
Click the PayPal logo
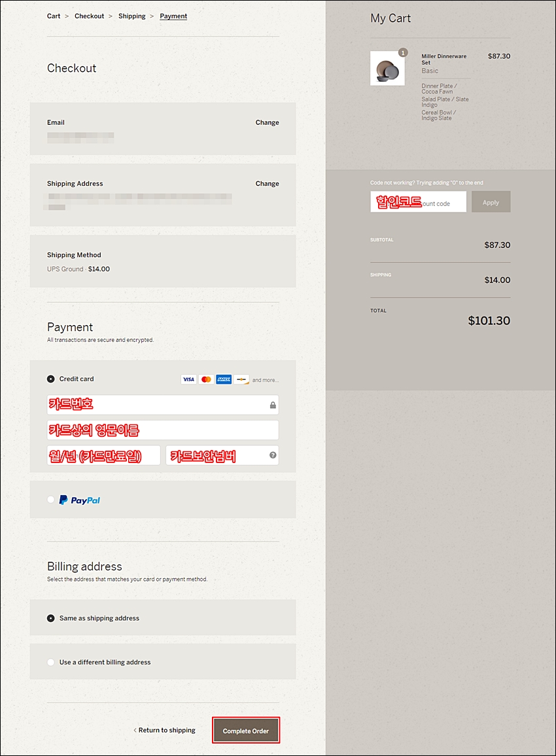pos(80,500)
